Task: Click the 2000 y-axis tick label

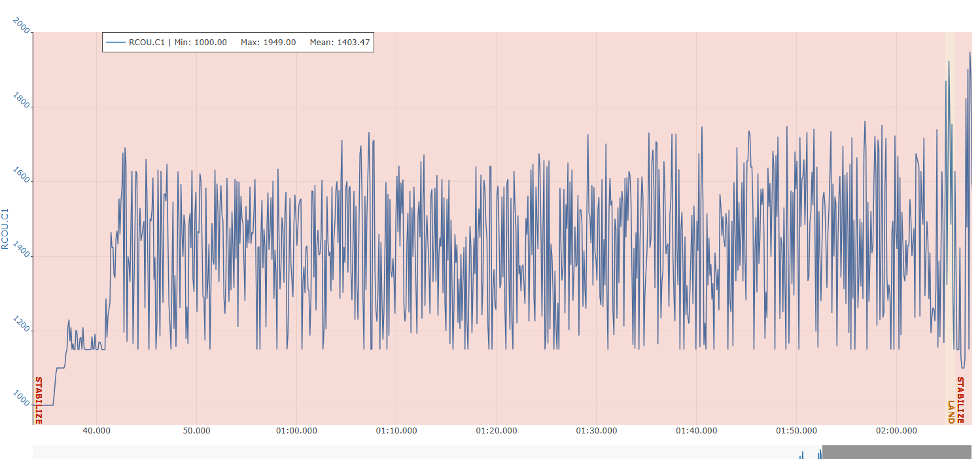Action: [x=22, y=25]
